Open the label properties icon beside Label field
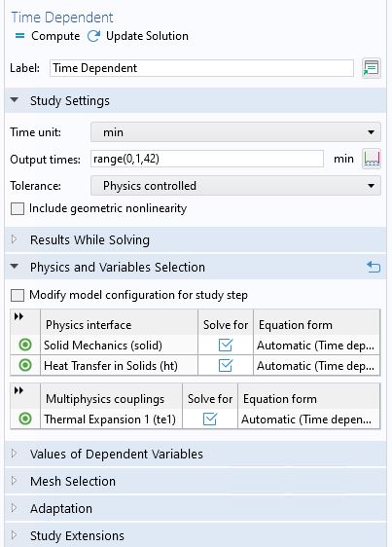Image resolution: width=392 pixels, height=547 pixels. (x=371, y=68)
